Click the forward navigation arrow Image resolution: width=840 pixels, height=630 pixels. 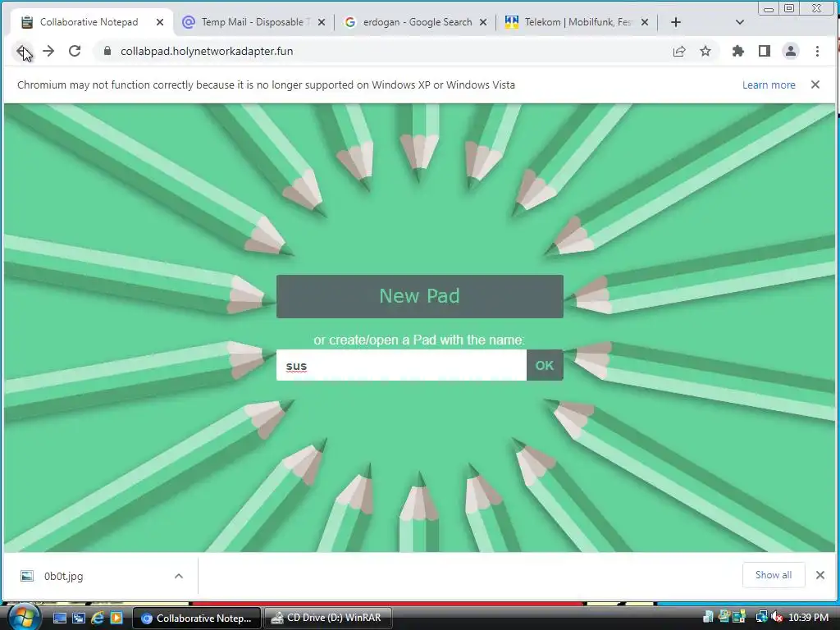point(48,52)
